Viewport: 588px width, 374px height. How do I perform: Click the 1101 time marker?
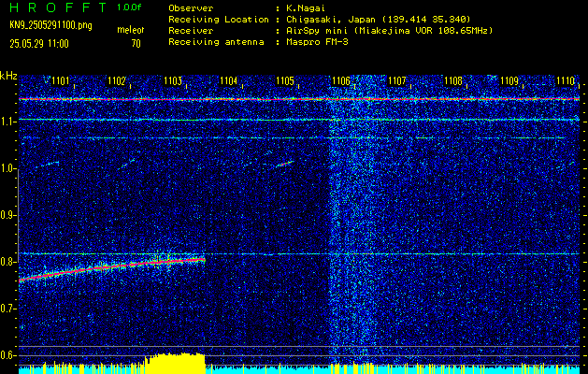click(61, 80)
